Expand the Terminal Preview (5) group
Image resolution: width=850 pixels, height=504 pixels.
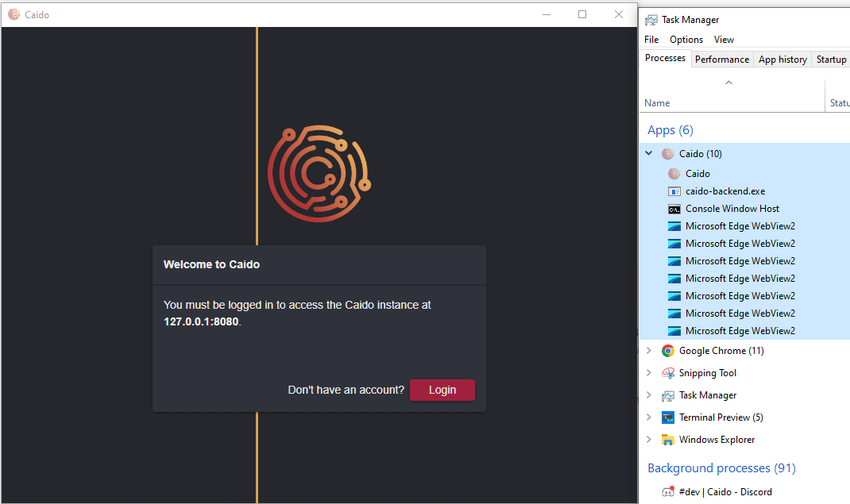[x=648, y=417]
